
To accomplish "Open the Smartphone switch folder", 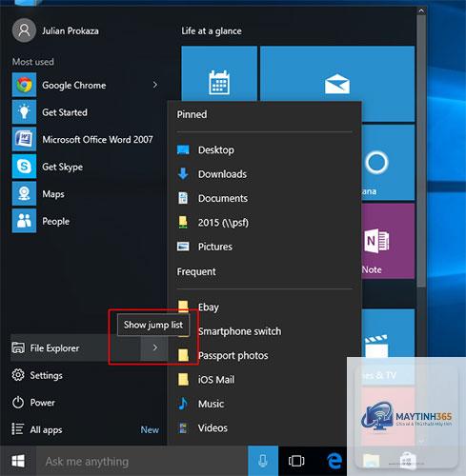I will [264, 331].
